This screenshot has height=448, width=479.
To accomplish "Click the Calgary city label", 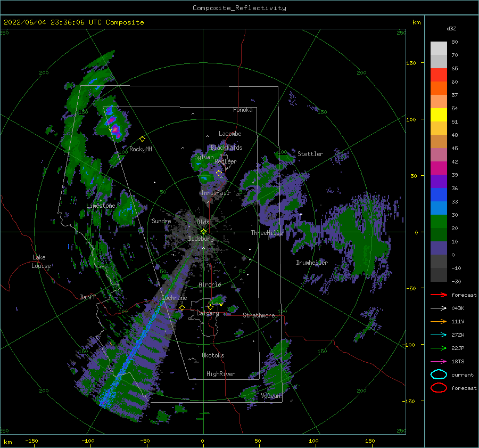I will (208, 313).
